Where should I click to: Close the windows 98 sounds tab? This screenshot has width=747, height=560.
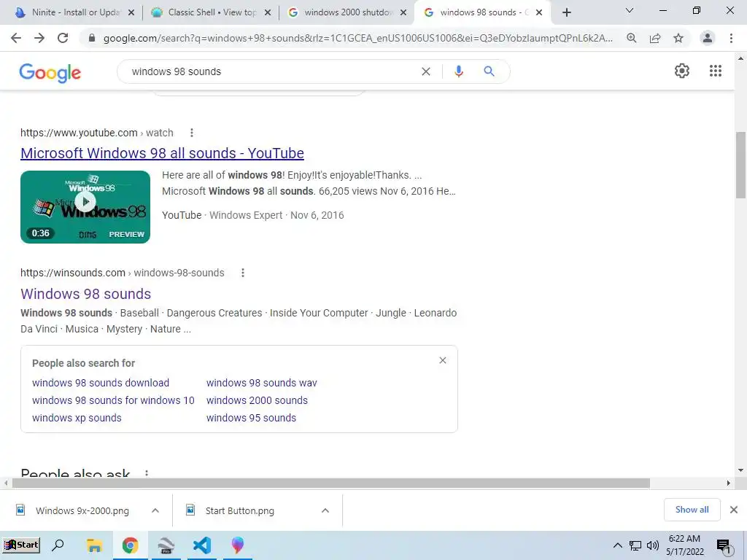[539, 13]
